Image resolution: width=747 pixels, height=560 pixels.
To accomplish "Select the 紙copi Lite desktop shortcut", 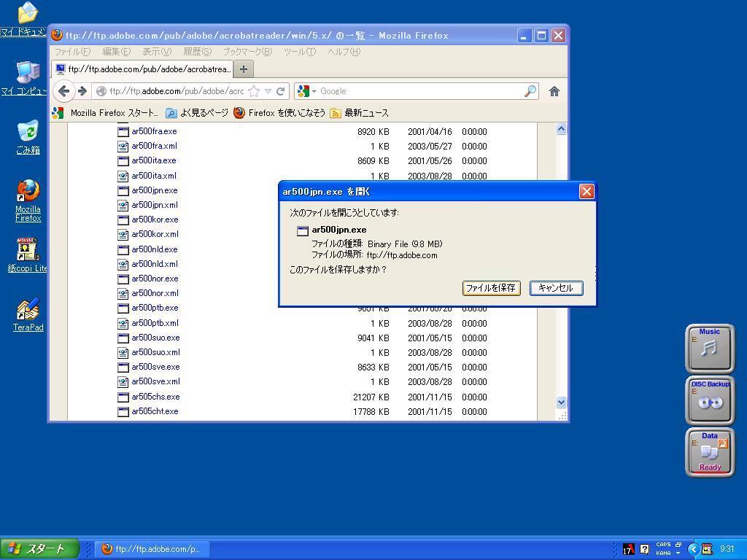I will coord(27,255).
